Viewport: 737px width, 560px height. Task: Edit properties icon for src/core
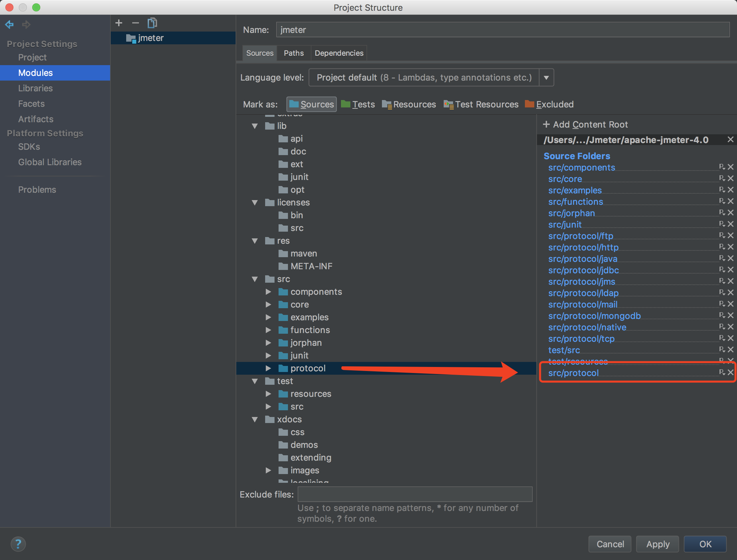tap(722, 178)
